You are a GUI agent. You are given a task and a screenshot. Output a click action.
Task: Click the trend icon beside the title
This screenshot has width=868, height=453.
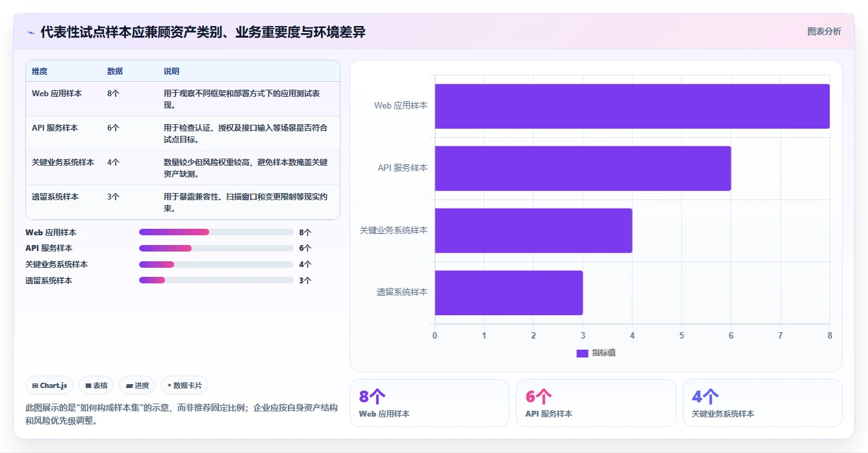tap(31, 32)
